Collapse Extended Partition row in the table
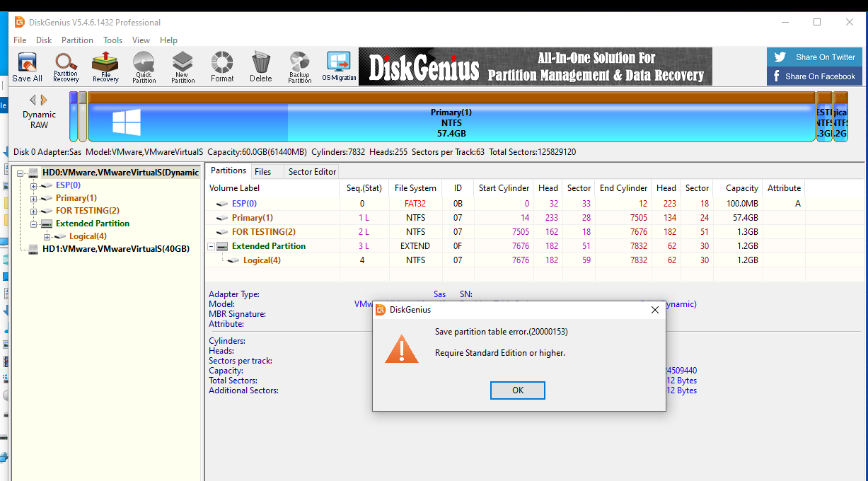The image size is (868, 481). coord(211,246)
